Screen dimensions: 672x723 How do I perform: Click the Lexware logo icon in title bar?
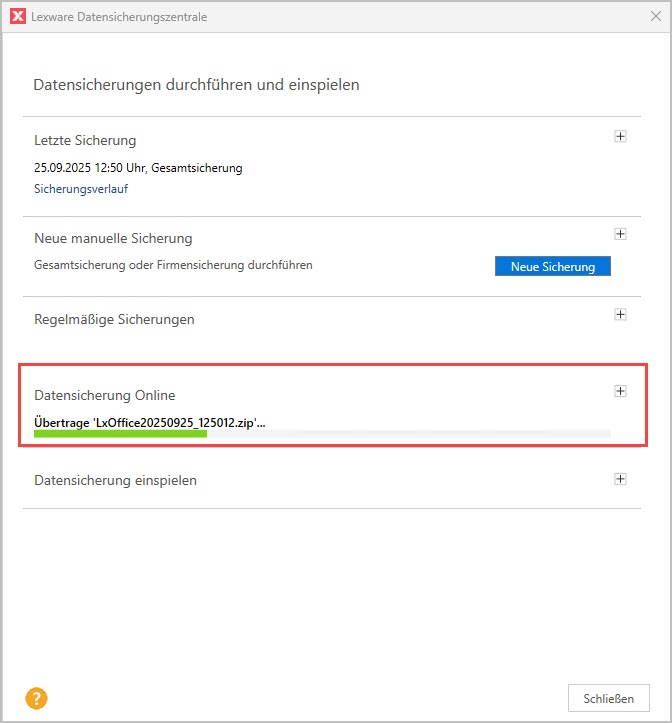(x=17, y=17)
